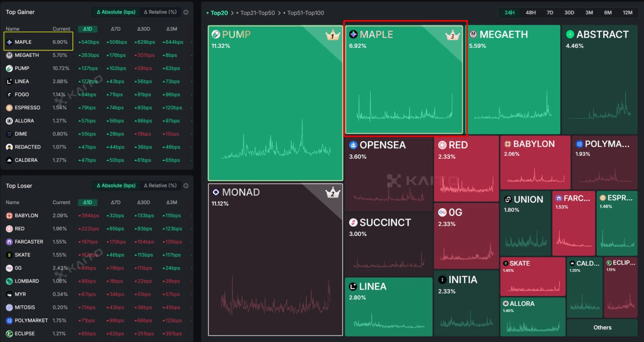This screenshot has height=342, width=644.
Task: Open the ALLORA treemap tile
Action: tap(533, 316)
